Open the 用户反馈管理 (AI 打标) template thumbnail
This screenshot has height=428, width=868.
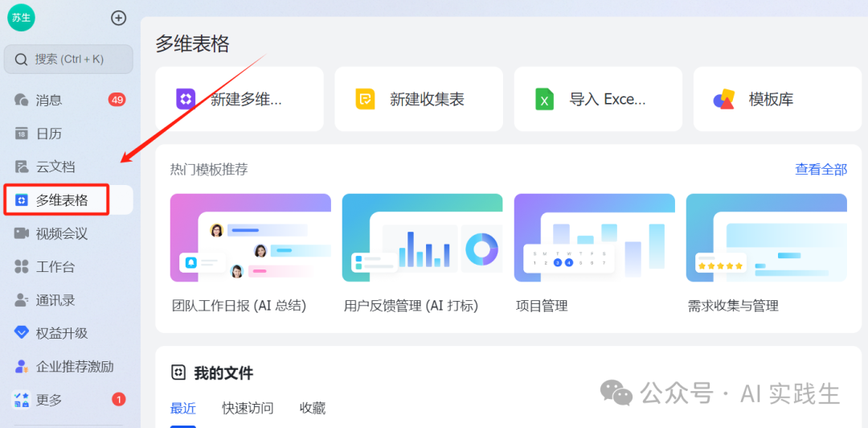423,238
